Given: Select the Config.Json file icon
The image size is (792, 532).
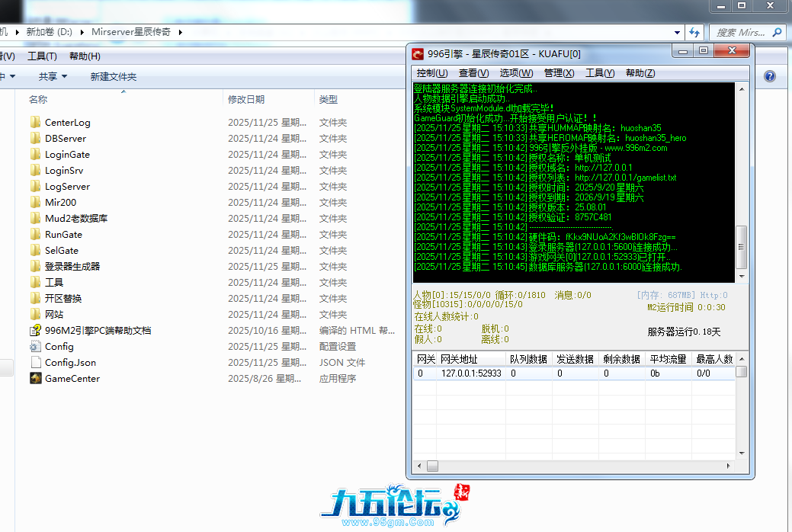Looking at the screenshot, I should 35,363.
